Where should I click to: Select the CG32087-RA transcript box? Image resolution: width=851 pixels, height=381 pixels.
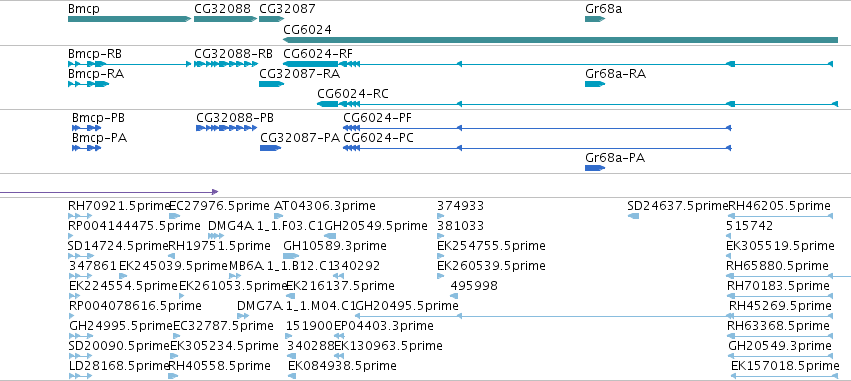[x=271, y=84]
